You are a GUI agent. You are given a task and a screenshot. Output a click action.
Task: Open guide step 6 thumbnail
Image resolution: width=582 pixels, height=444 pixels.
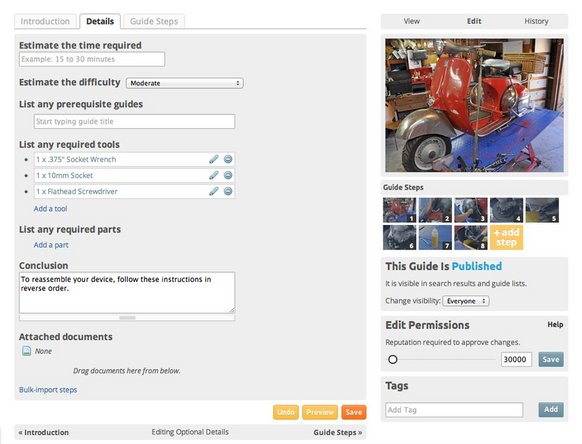click(399, 237)
